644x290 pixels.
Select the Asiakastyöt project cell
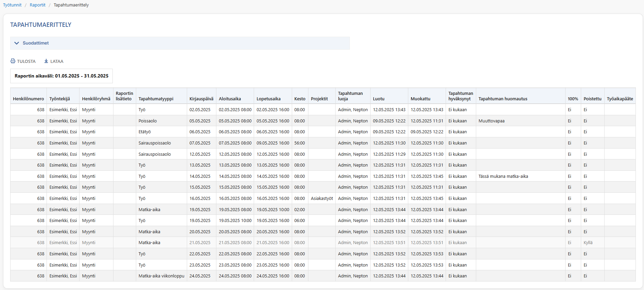pos(322,199)
